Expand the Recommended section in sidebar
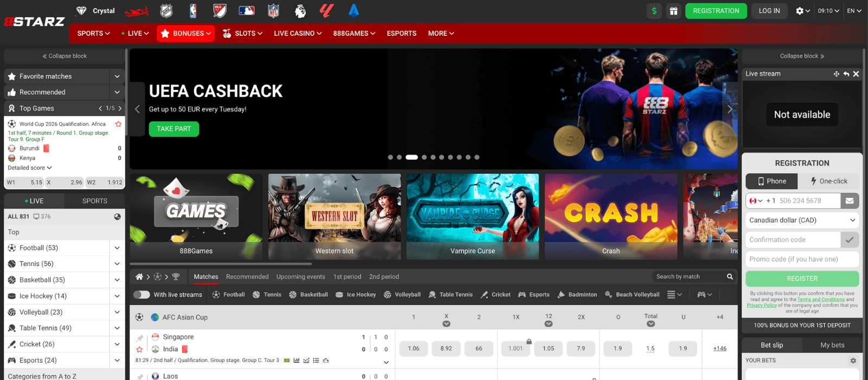The height and width of the screenshot is (380, 868). pyautogui.click(x=117, y=92)
